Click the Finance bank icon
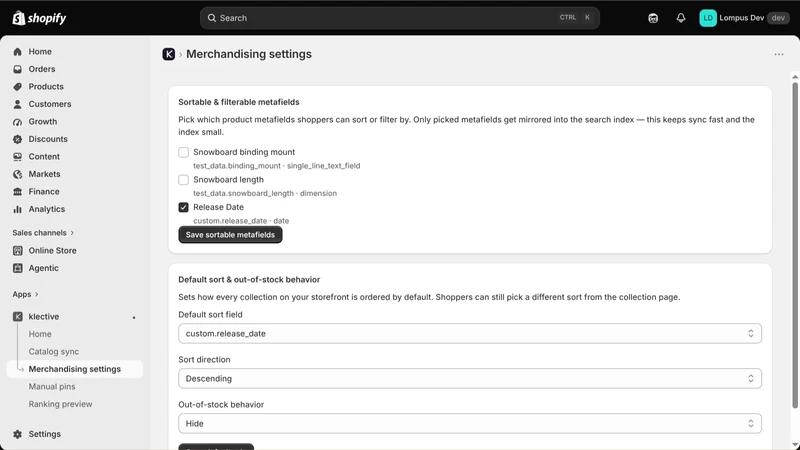This screenshot has height=450, width=800. (17, 191)
